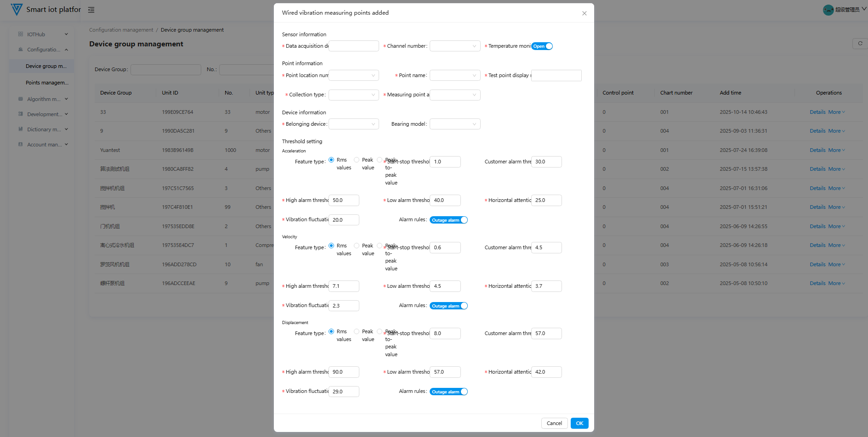The width and height of the screenshot is (868, 437).
Task: Toggle Velocity Outage alarm switch
Action: [448, 306]
